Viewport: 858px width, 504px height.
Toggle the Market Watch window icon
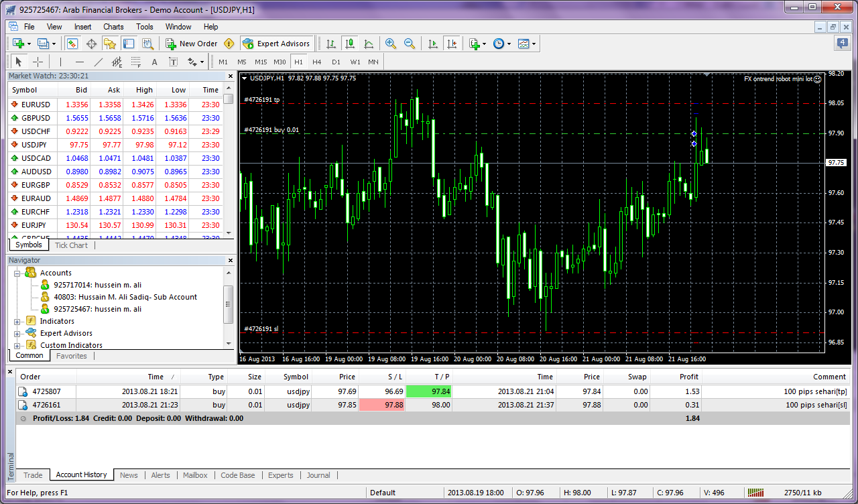coord(72,44)
